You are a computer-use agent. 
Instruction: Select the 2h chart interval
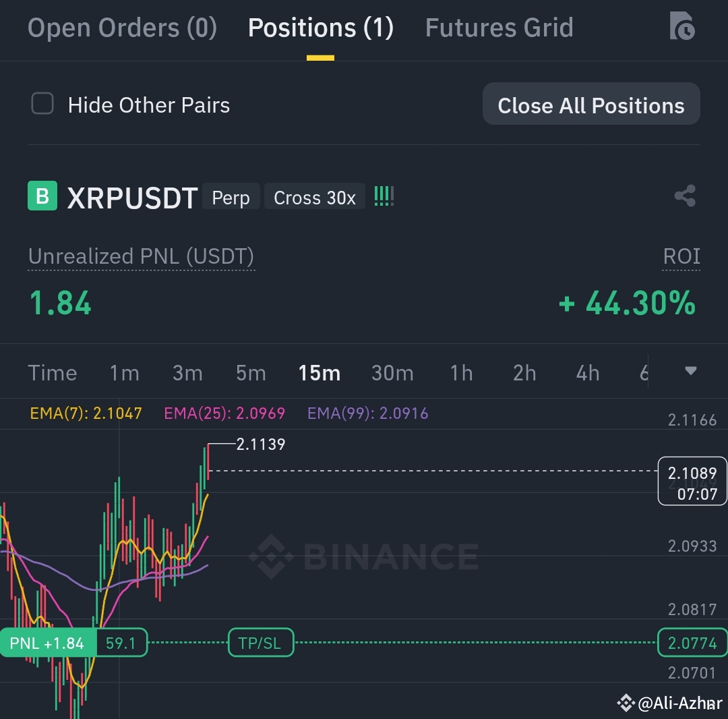coord(524,373)
